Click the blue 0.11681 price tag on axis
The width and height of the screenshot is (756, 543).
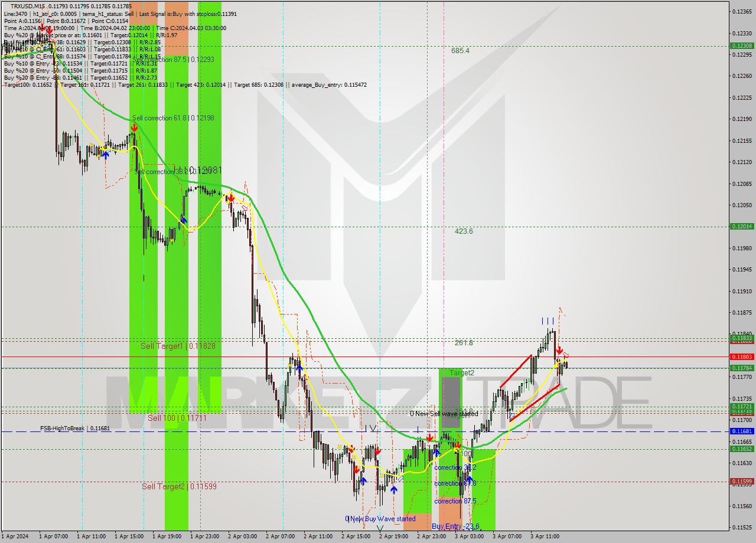tap(742, 431)
